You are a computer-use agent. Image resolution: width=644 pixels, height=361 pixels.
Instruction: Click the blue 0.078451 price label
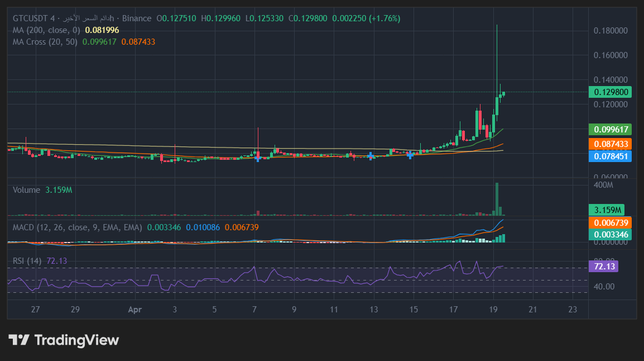click(610, 156)
